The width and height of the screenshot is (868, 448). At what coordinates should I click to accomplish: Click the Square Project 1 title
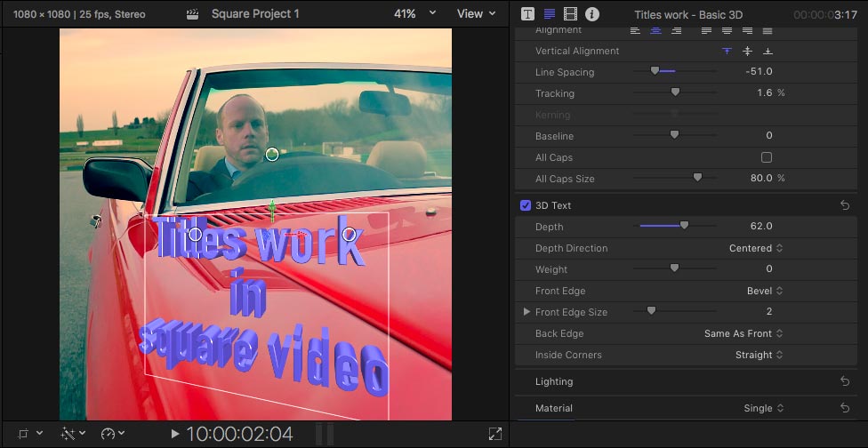pyautogui.click(x=255, y=14)
